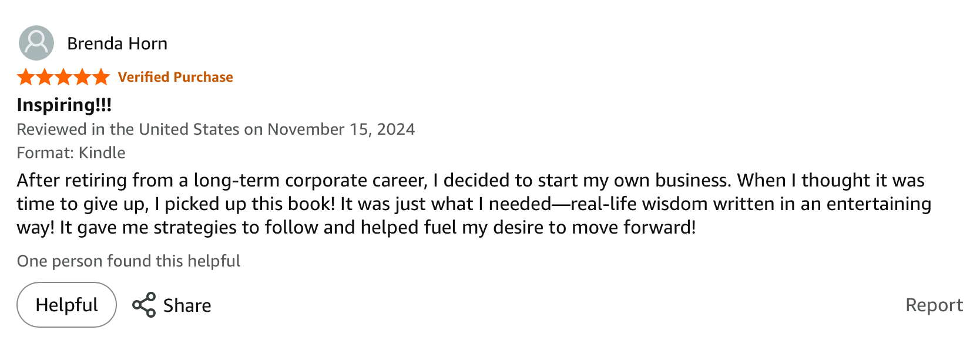Image resolution: width=980 pixels, height=343 pixels.
Task: Report this review
Action: pyautogui.click(x=934, y=305)
